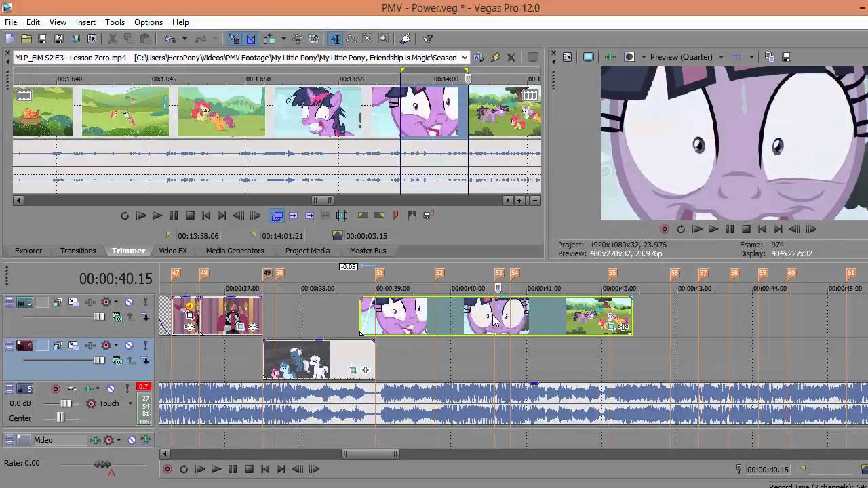Click timeline marker 55

pyautogui.click(x=612, y=273)
